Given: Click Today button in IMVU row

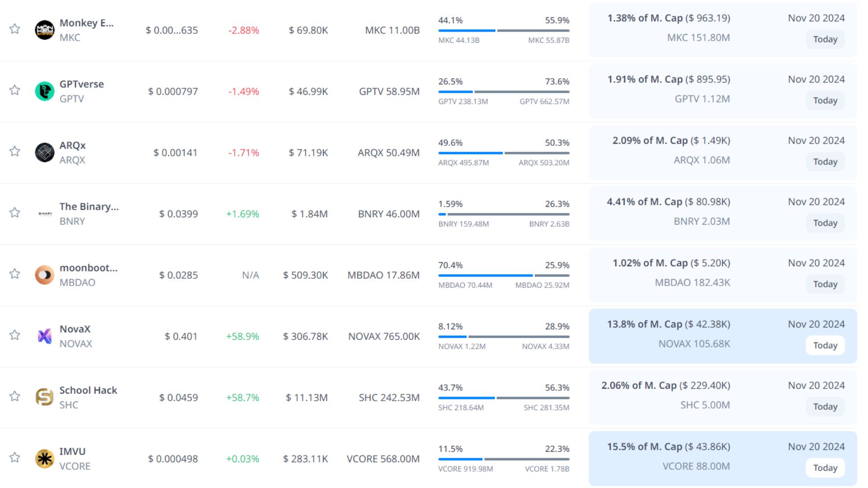Looking at the screenshot, I should pyautogui.click(x=825, y=468).
